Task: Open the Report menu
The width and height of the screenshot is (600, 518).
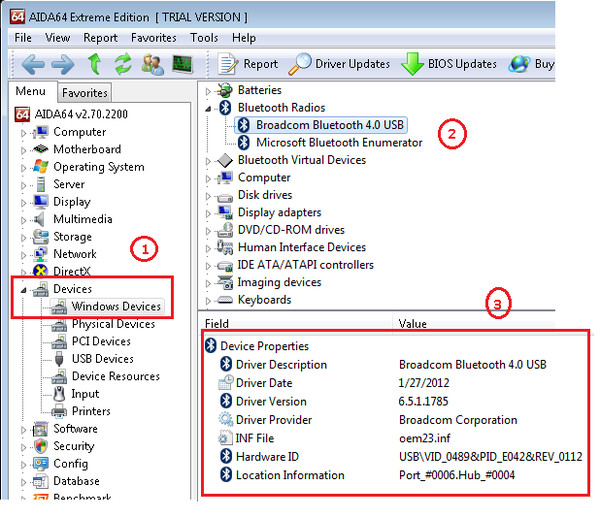Action: (100, 38)
